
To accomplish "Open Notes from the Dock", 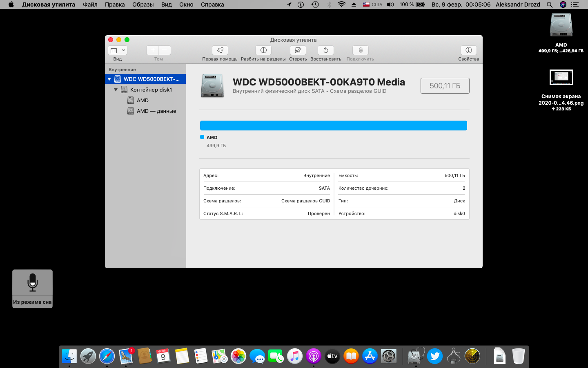I will (x=182, y=356).
